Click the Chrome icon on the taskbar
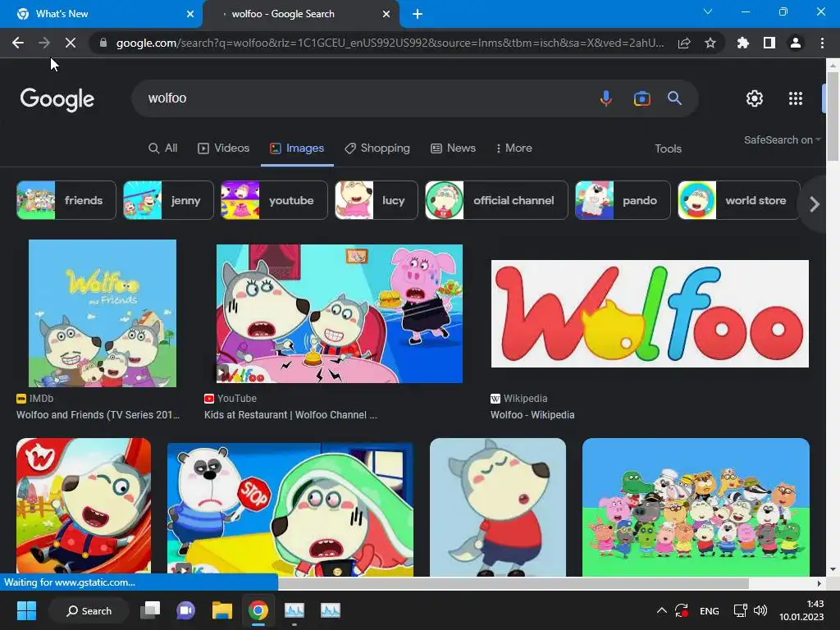840x630 pixels. point(258,610)
